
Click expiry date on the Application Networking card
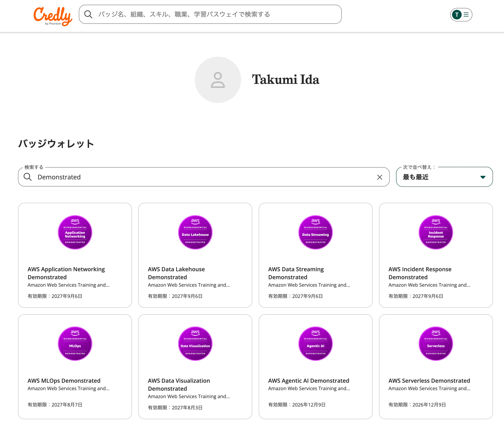click(x=55, y=296)
